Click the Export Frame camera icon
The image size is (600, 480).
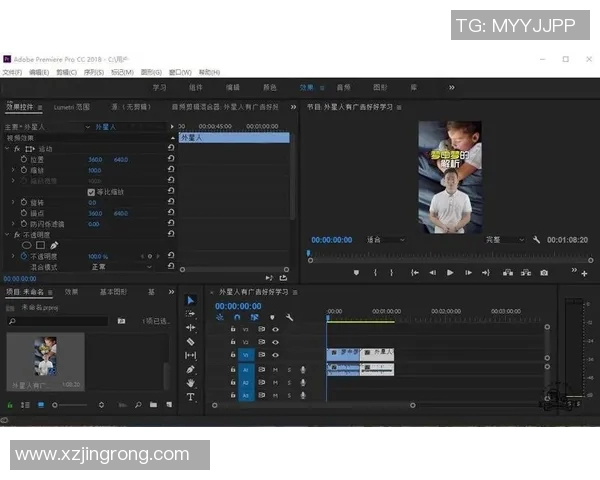click(544, 272)
